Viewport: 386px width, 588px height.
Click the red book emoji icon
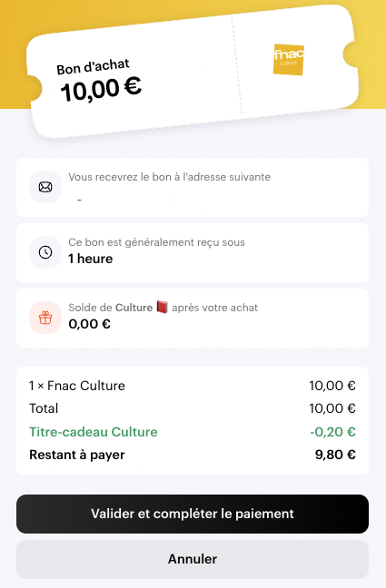[163, 307]
